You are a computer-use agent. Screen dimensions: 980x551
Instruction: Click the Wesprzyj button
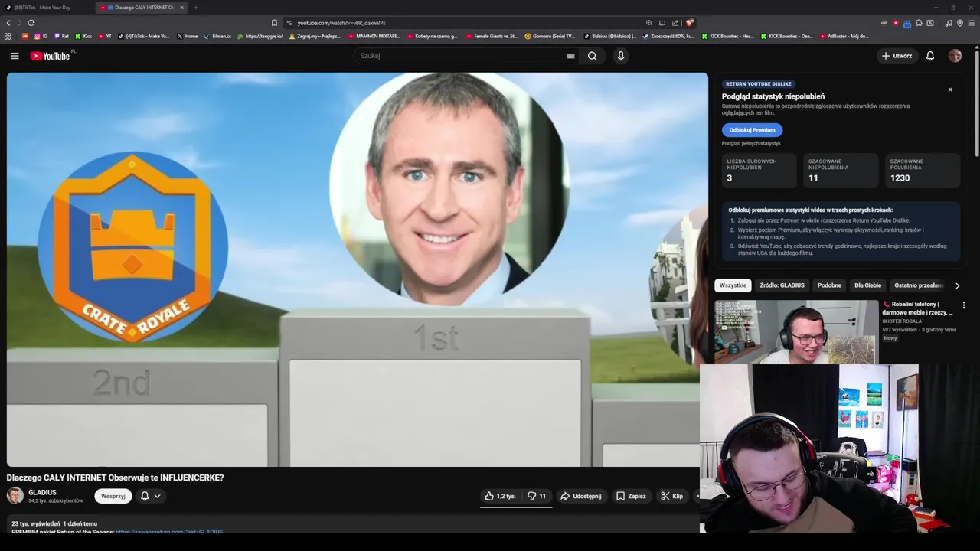pos(113,496)
